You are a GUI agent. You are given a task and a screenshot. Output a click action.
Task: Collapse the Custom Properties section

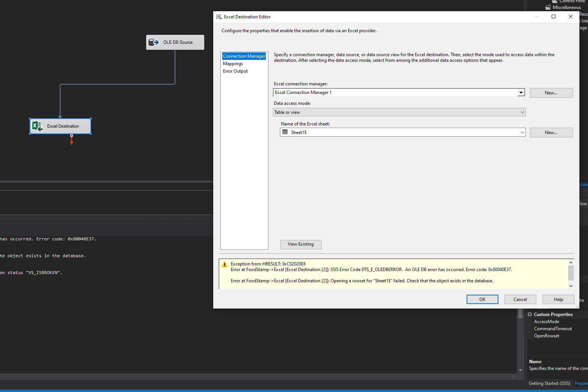coord(530,314)
